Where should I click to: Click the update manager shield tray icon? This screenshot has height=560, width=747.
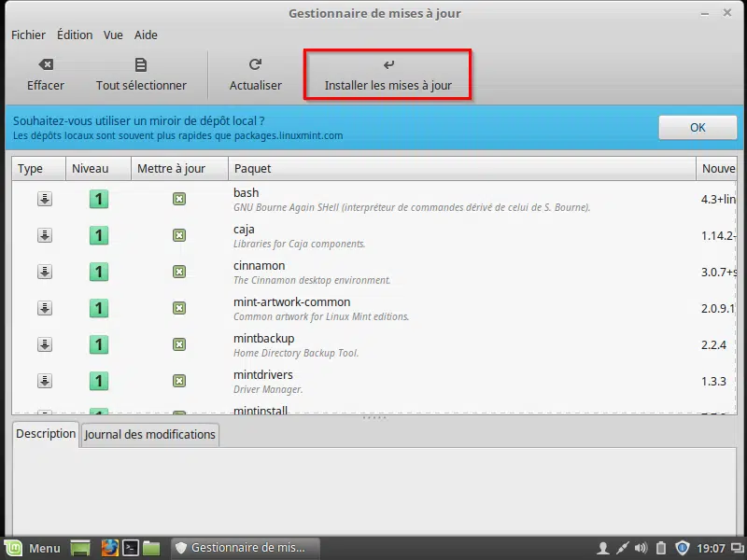[x=683, y=549]
